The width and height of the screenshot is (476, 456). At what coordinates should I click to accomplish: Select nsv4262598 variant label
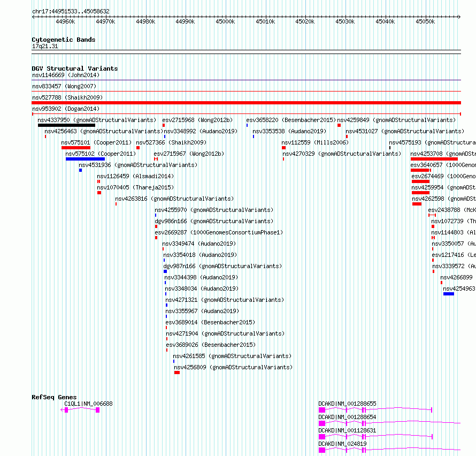pos(444,199)
